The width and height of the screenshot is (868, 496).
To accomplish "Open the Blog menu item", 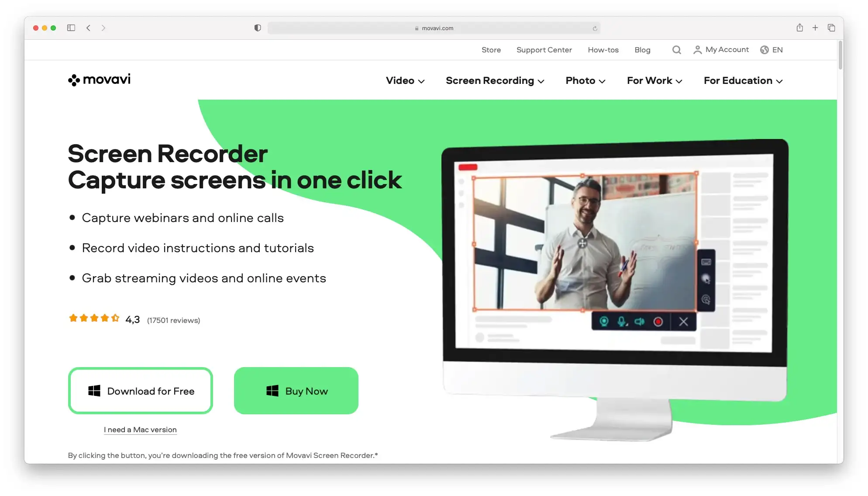I will 643,49.
